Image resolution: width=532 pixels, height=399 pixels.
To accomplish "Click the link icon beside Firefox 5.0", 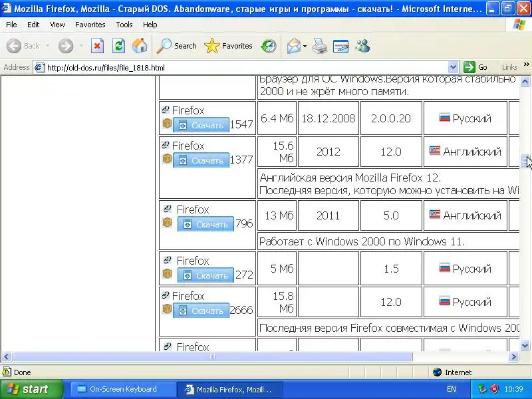I will pyautogui.click(x=168, y=209).
